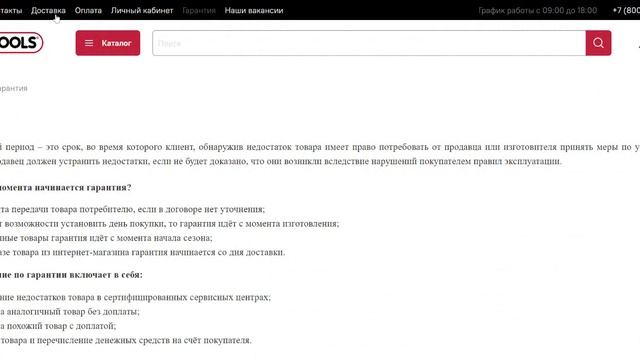Screen dimensions: 640x360
Task: Click line 'передачи товара потребителю'
Action: point(132,209)
